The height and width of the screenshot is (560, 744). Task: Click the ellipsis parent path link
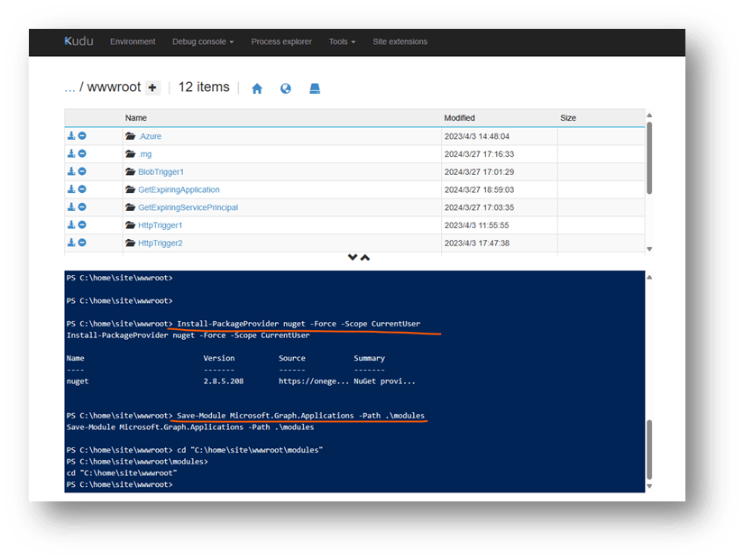[x=69, y=87]
